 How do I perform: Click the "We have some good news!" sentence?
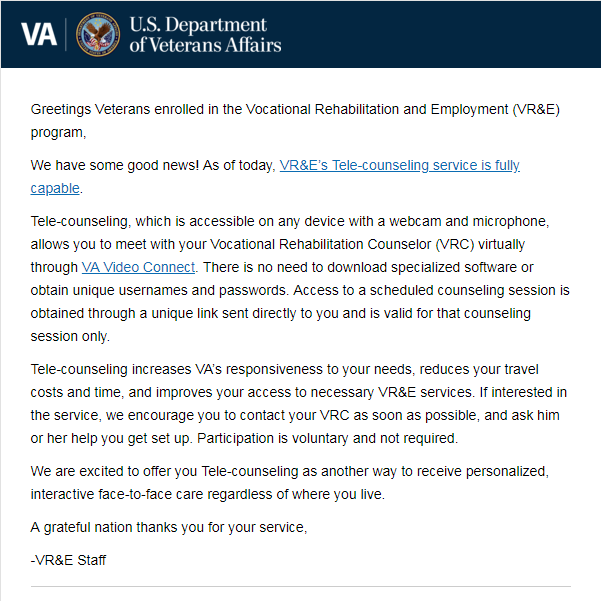click(x=115, y=166)
